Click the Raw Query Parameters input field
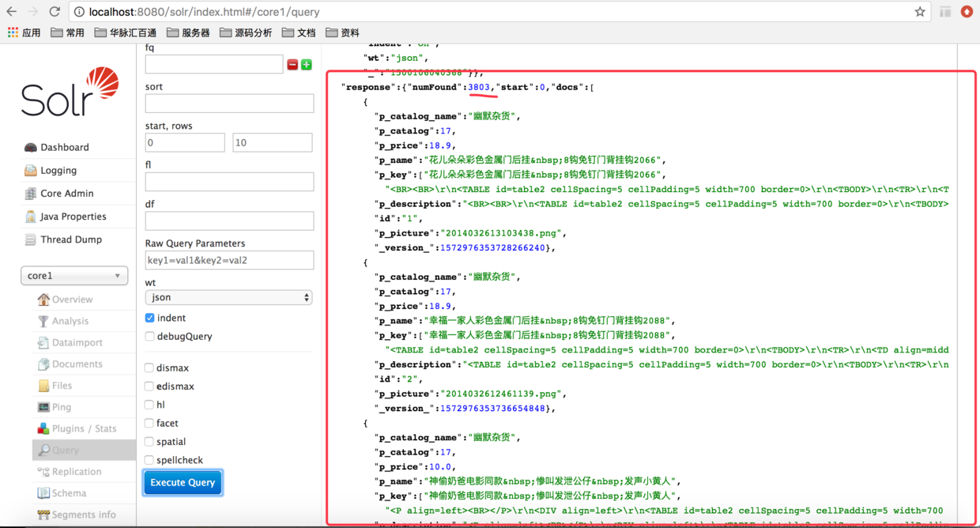Screen dimensions: 980x528 click(229, 260)
